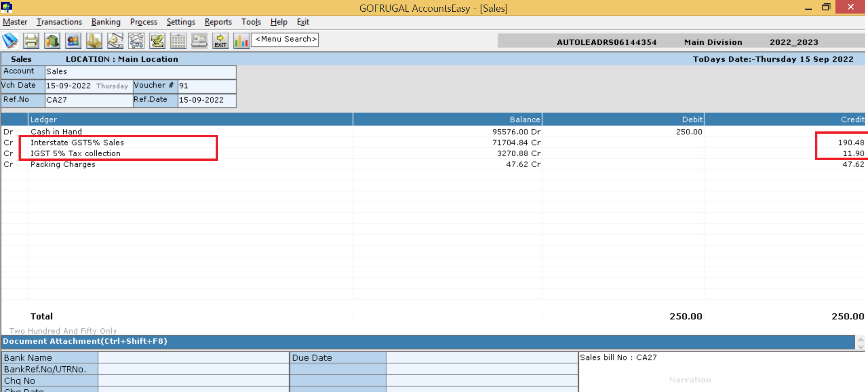
Task: Click the Total label
Action: 42,317
